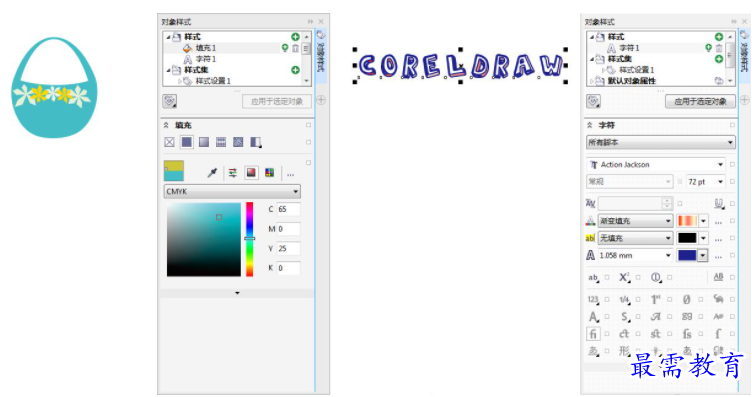Click 应用于选定对象 button in left panel
The height and width of the screenshot is (397, 752).
pyautogui.click(x=277, y=101)
